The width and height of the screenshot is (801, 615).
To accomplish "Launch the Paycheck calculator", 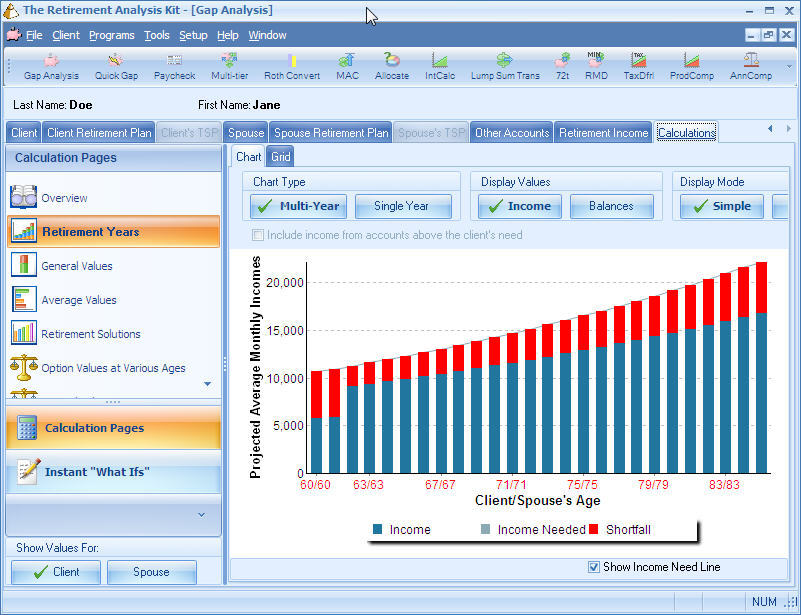I will 174,71.
